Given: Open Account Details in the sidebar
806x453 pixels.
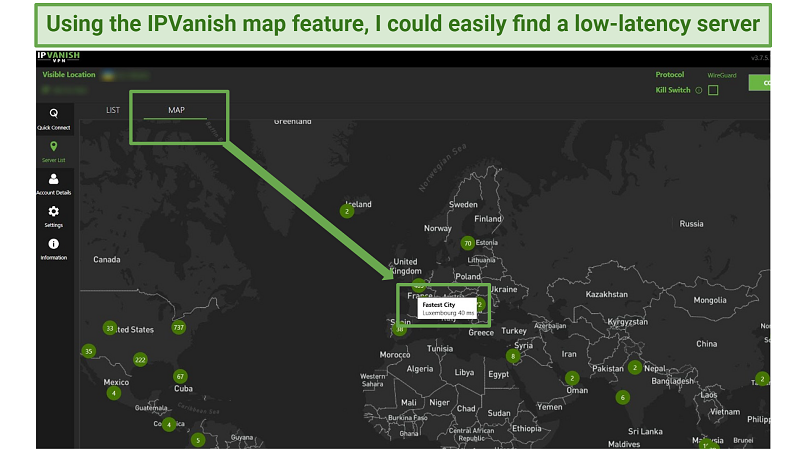Looking at the screenshot, I should coord(54,184).
